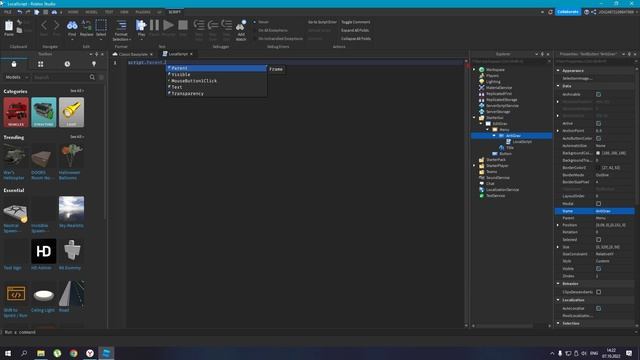
Task: Expand the Workspace tree node
Action: [474, 70]
